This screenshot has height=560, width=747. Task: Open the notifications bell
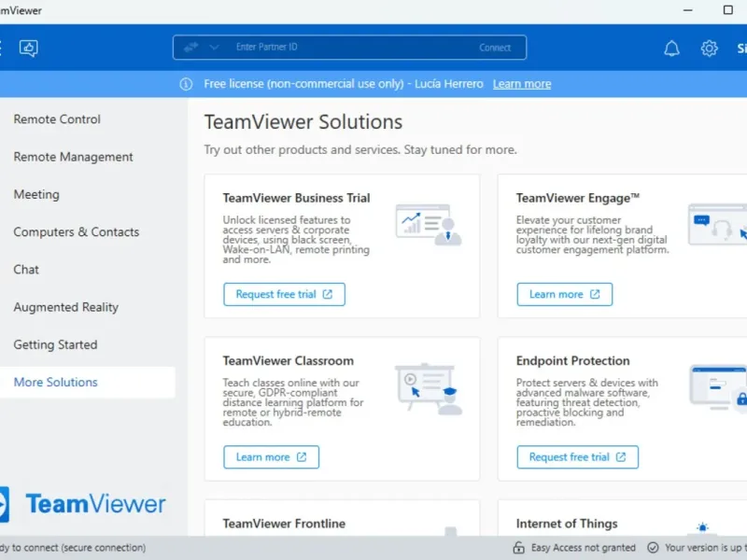point(671,49)
